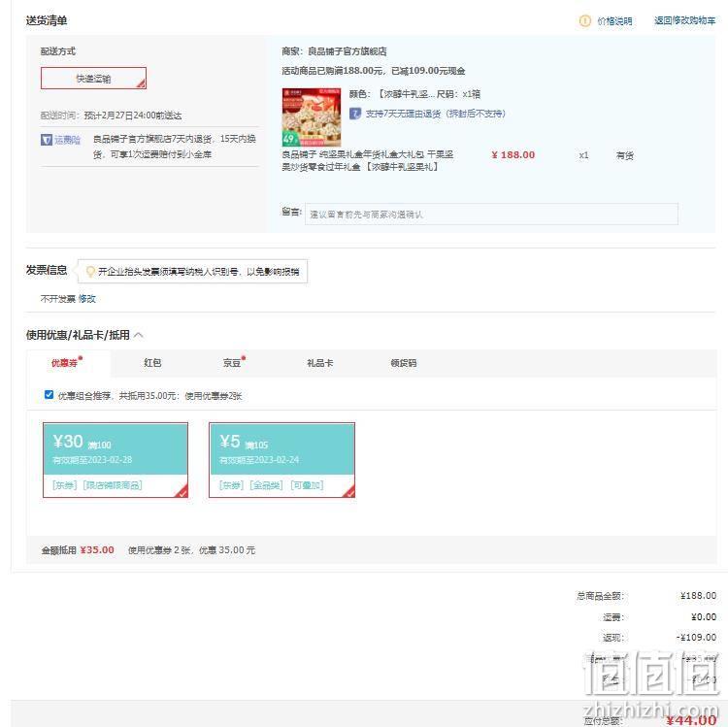Toggle the ¥5 off 105 coupon
728x727 pixels.
(x=281, y=460)
